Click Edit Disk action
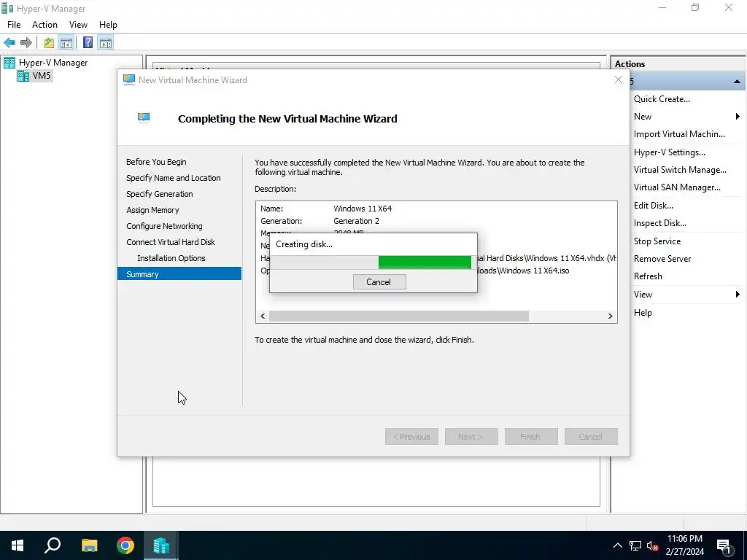The width and height of the screenshot is (747, 560). tap(653, 206)
